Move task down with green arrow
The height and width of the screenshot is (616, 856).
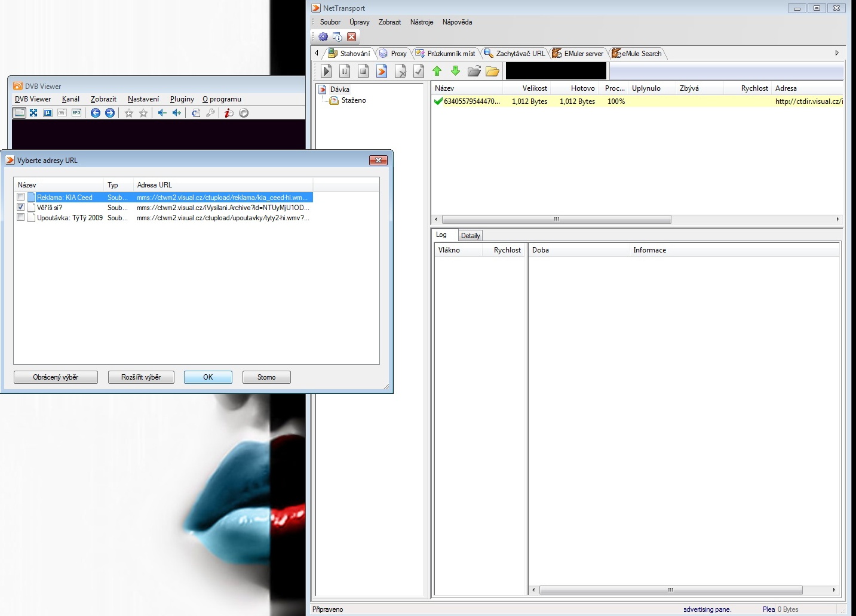(x=455, y=71)
